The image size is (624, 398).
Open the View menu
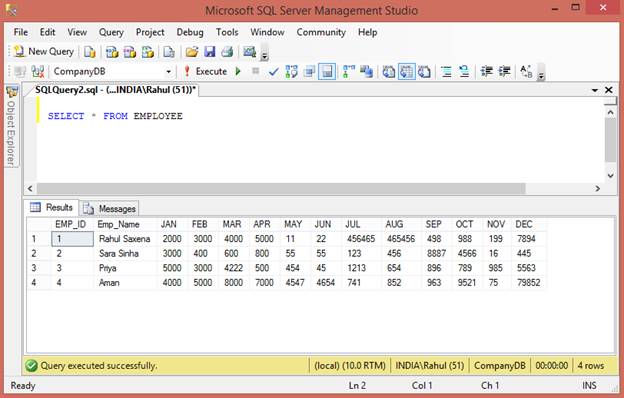77,32
